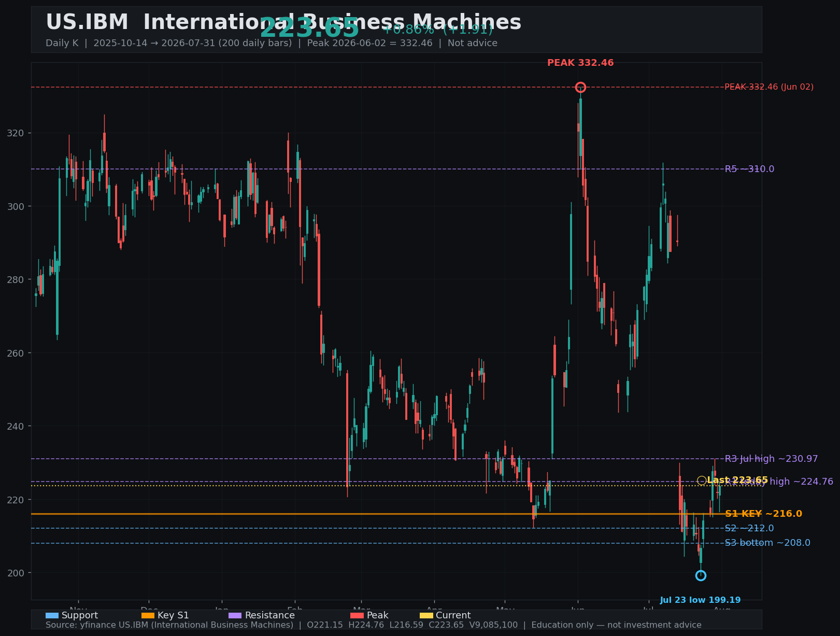Click the 'S3 bottom ~208.0' label

tap(767, 543)
